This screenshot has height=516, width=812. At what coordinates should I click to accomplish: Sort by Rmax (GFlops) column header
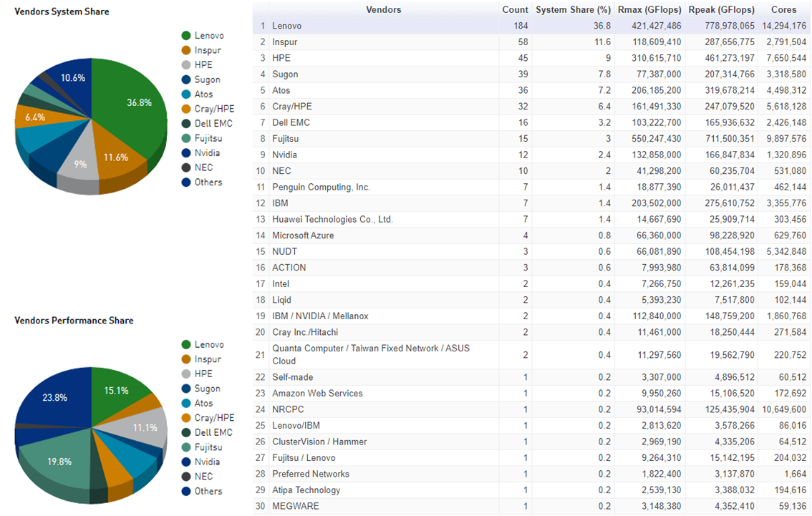coord(649,10)
